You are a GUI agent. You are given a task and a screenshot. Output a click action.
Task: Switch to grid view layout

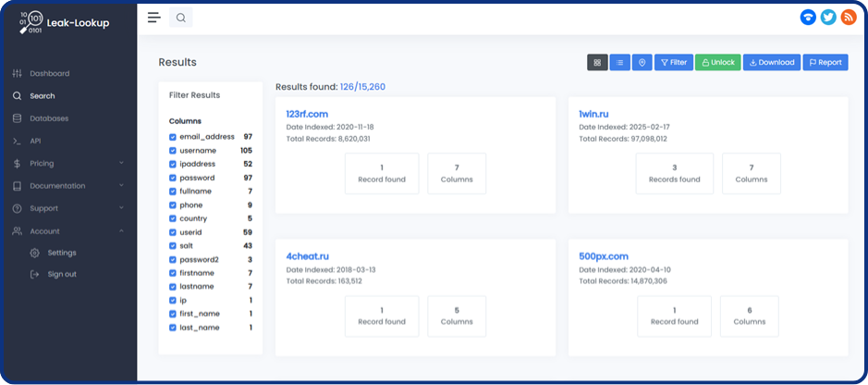(597, 62)
